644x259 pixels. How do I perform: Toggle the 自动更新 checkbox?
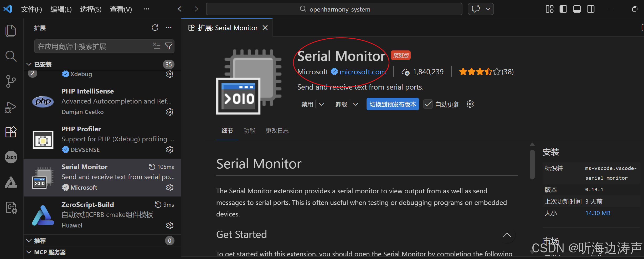click(x=428, y=104)
